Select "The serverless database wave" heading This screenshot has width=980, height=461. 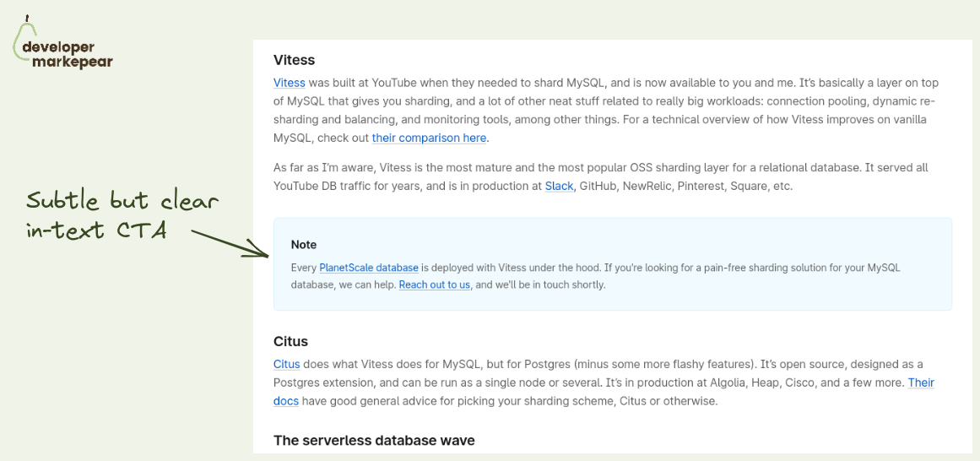374,440
